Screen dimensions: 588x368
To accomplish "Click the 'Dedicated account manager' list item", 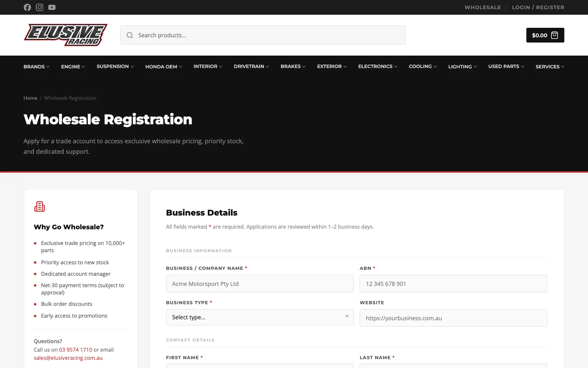I will [x=76, y=274].
